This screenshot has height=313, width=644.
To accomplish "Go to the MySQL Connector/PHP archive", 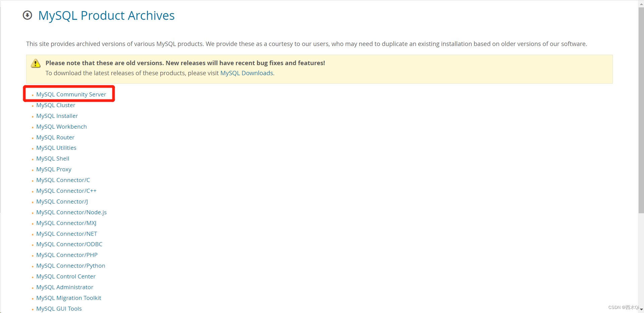I will pos(67,255).
